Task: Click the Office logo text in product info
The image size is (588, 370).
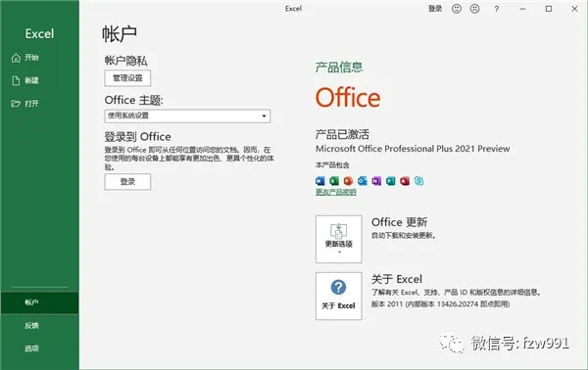Action: click(x=348, y=97)
